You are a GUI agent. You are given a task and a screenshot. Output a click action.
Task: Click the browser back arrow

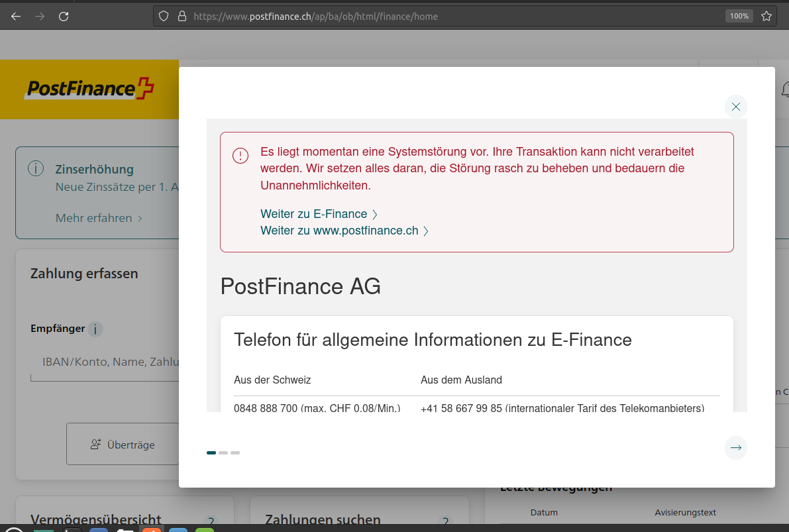(x=16, y=16)
